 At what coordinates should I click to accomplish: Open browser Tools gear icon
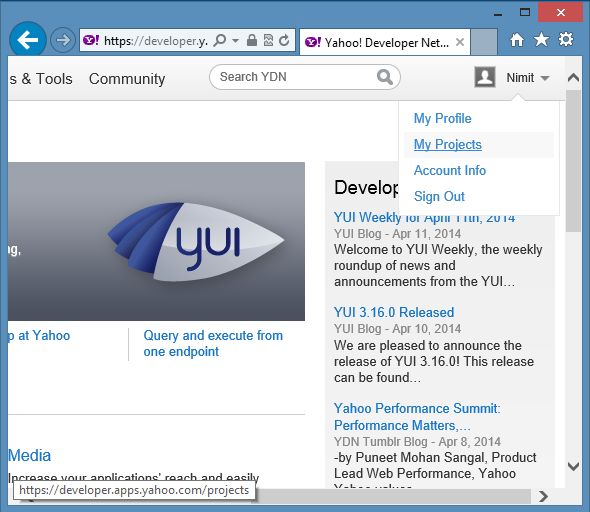point(566,40)
